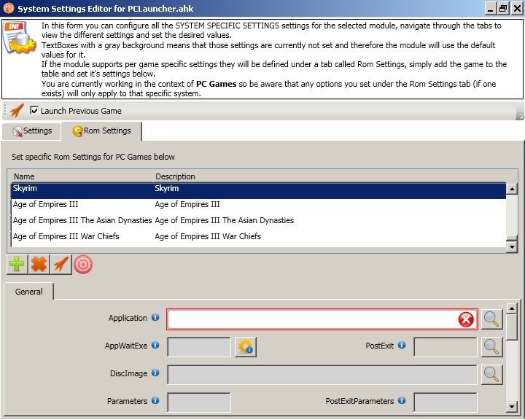The image size is (525, 420).
Task: Minimize the System Settings Editor window
Action: pyautogui.click(x=491, y=8)
